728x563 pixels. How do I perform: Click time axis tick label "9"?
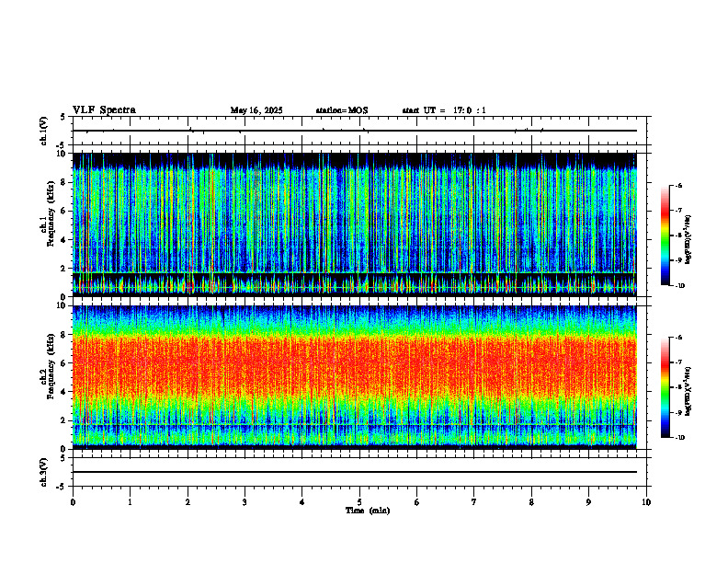click(x=588, y=502)
